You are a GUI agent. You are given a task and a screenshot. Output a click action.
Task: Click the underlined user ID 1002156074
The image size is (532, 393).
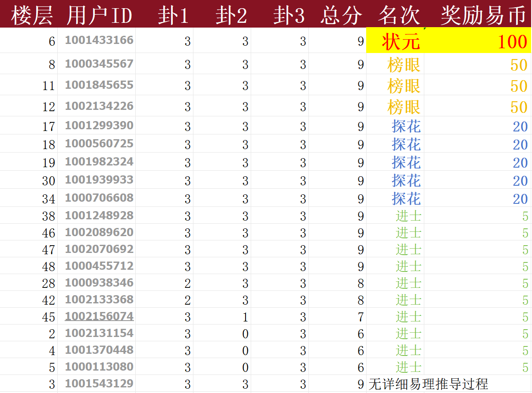[99, 316]
